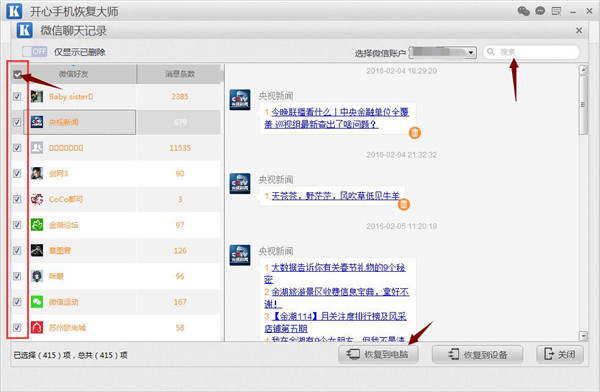Screen dimensions: 600x392
Task: Open link 今晚联播看什么 中央金融单位全覆盖
Action: click(337, 118)
